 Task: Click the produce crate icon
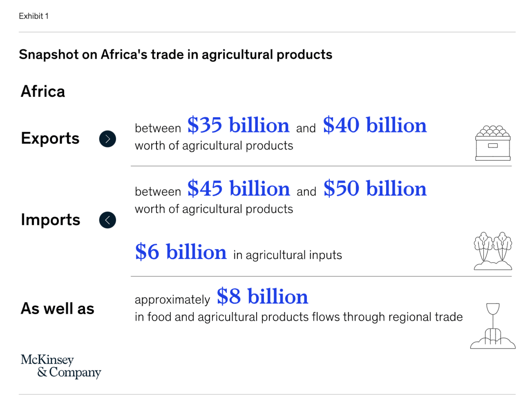[493, 143]
